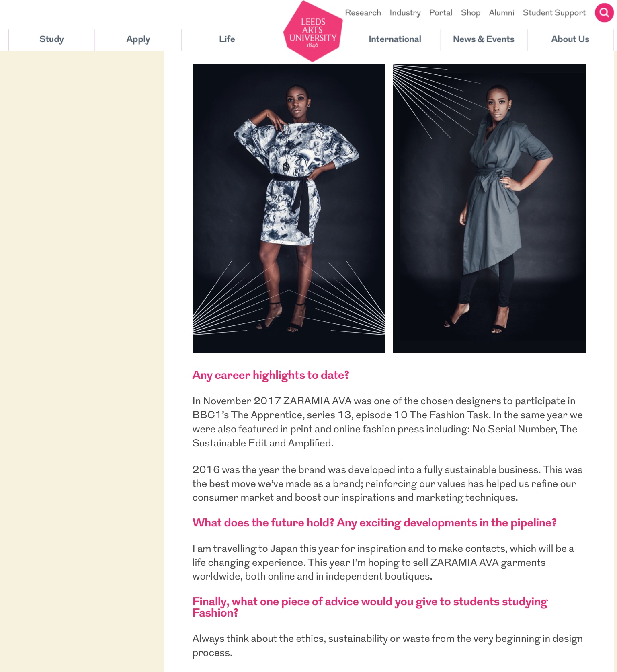
Task: View the printed dress photo
Action: (289, 209)
